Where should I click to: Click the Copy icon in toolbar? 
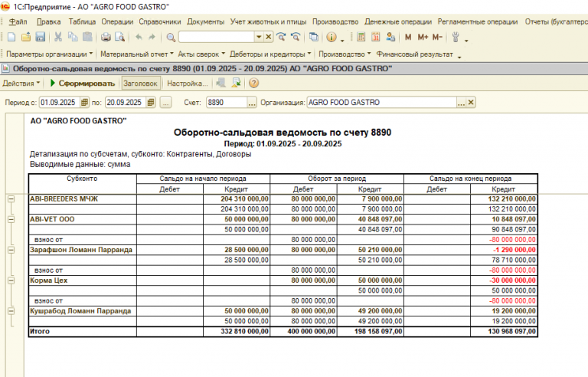(x=73, y=37)
